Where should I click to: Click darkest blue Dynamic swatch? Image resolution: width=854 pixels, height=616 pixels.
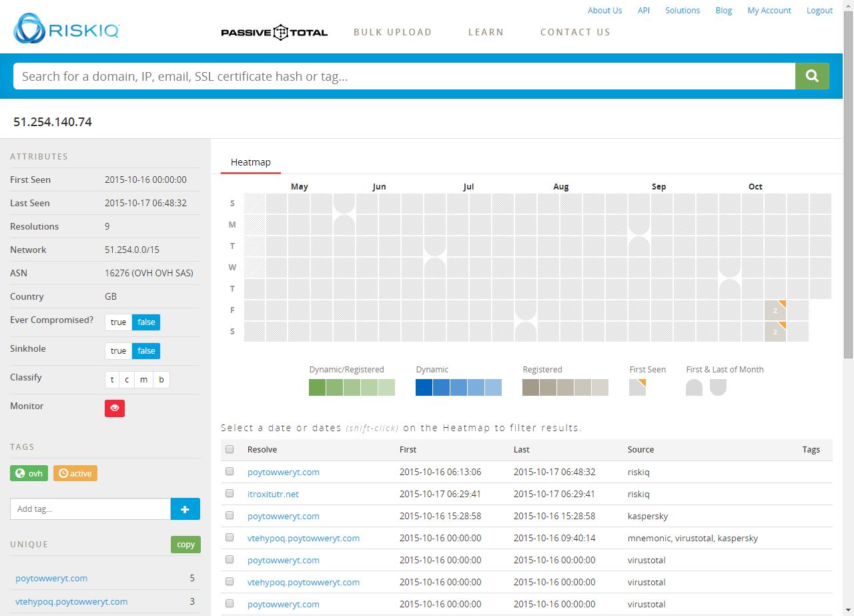pos(424,387)
